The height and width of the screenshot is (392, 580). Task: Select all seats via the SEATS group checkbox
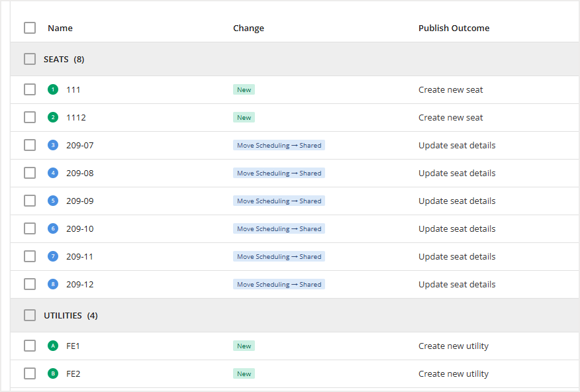[30, 59]
